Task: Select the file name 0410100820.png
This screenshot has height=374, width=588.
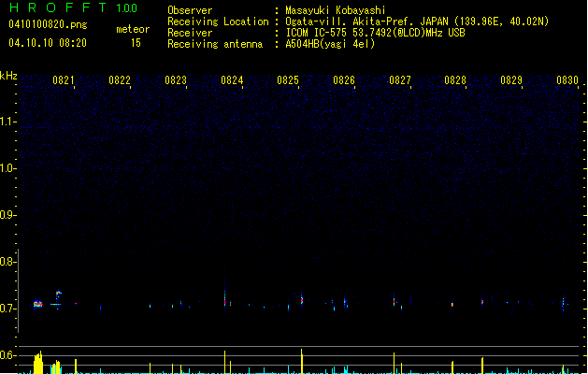Action: [48, 24]
